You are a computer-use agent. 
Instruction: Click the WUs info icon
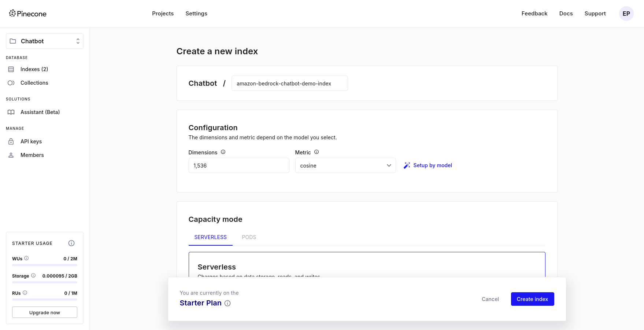click(26, 258)
